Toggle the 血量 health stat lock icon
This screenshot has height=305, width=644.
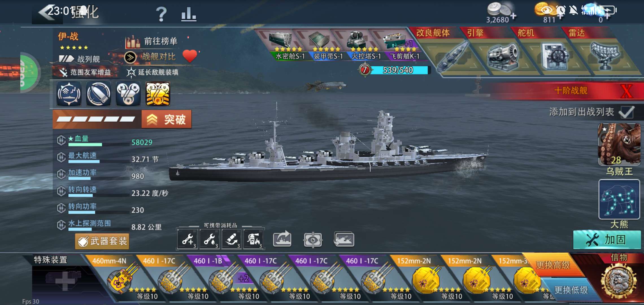61,140
